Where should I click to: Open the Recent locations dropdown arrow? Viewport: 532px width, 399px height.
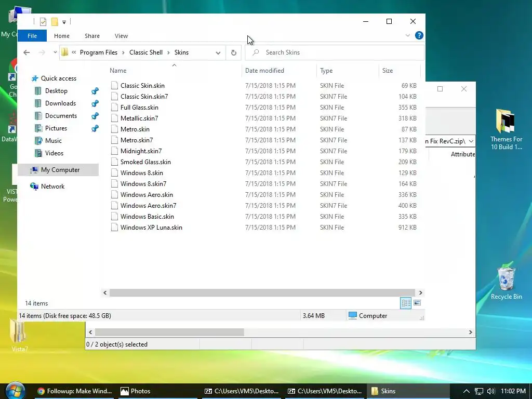tap(55, 52)
